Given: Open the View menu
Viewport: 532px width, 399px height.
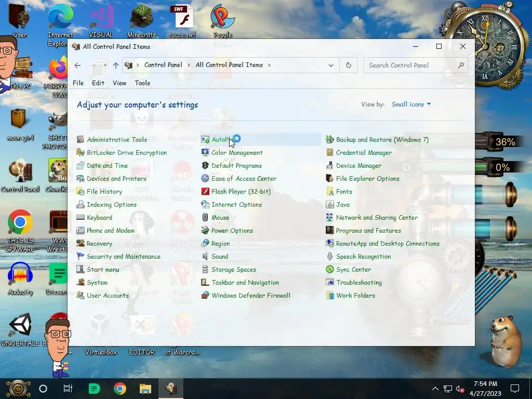Looking at the screenshot, I should click(x=119, y=83).
